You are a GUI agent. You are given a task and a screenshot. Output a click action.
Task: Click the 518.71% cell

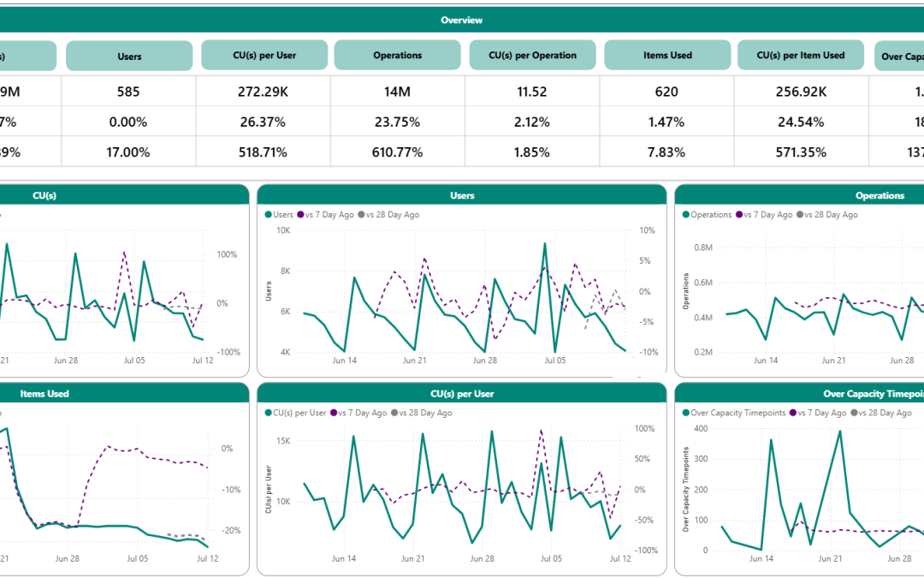coord(263,152)
